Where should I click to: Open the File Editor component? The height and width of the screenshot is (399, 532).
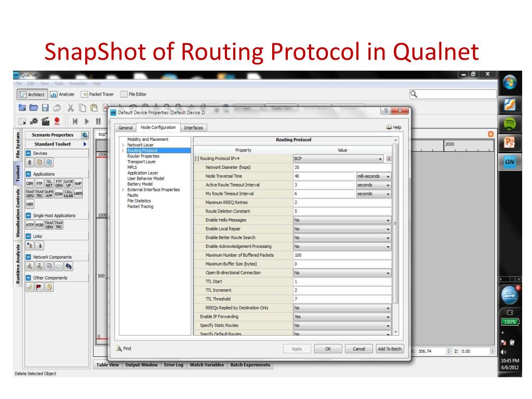click(x=134, y=95)
